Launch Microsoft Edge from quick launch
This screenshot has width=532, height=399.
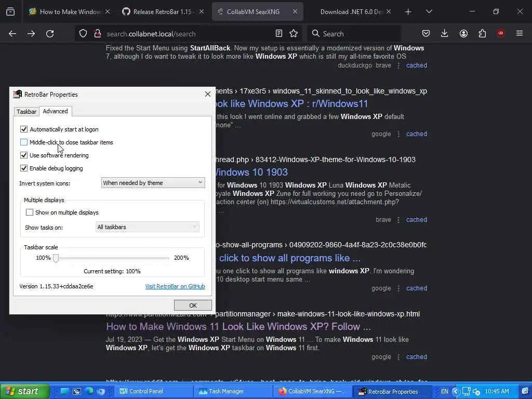pos(89,391)
